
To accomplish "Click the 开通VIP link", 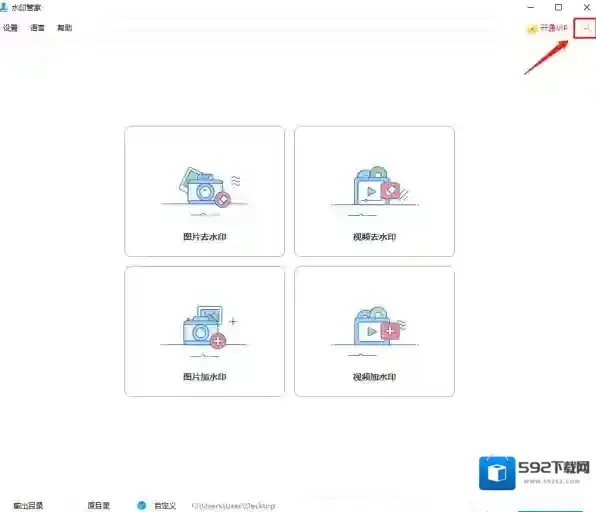I will pos(547,28).
